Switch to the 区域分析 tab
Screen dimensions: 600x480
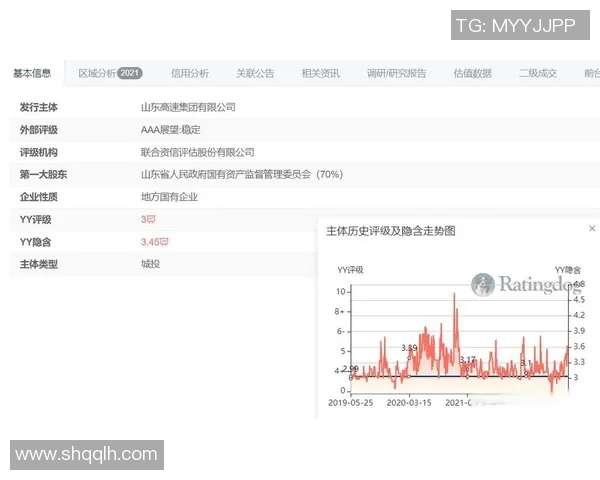pyautogui.click(x=97, y=73)
